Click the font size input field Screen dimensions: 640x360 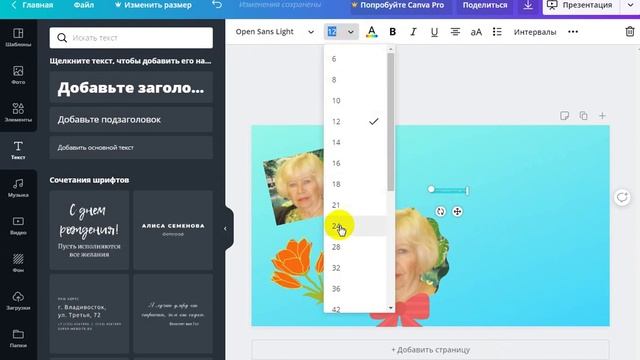[x=333, y=32]
